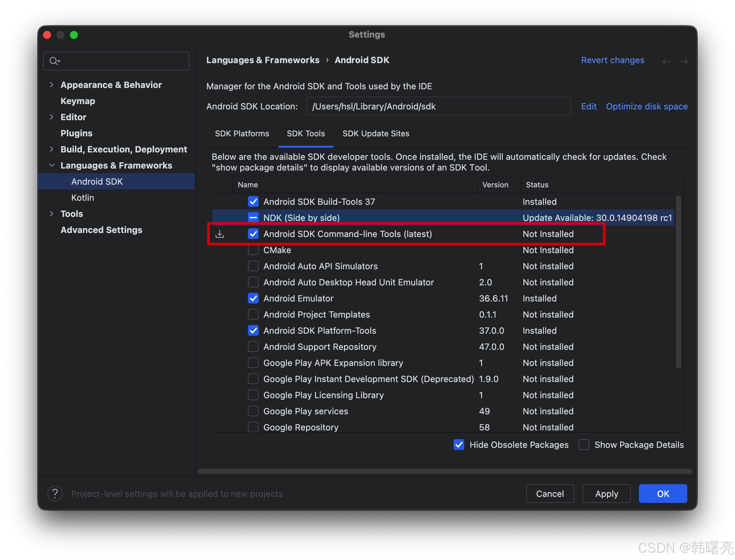Click the horizontal scrollbar below package options

tap(445, 471)
